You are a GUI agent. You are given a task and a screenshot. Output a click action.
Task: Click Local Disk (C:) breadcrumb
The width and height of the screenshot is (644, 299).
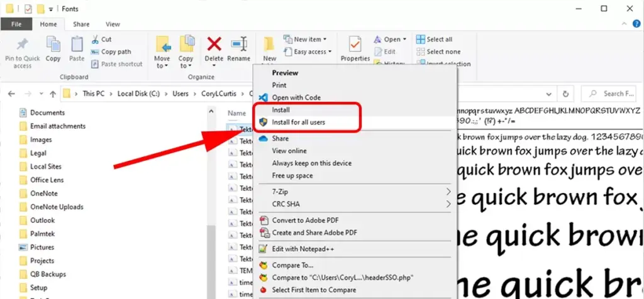coord(140,94)
